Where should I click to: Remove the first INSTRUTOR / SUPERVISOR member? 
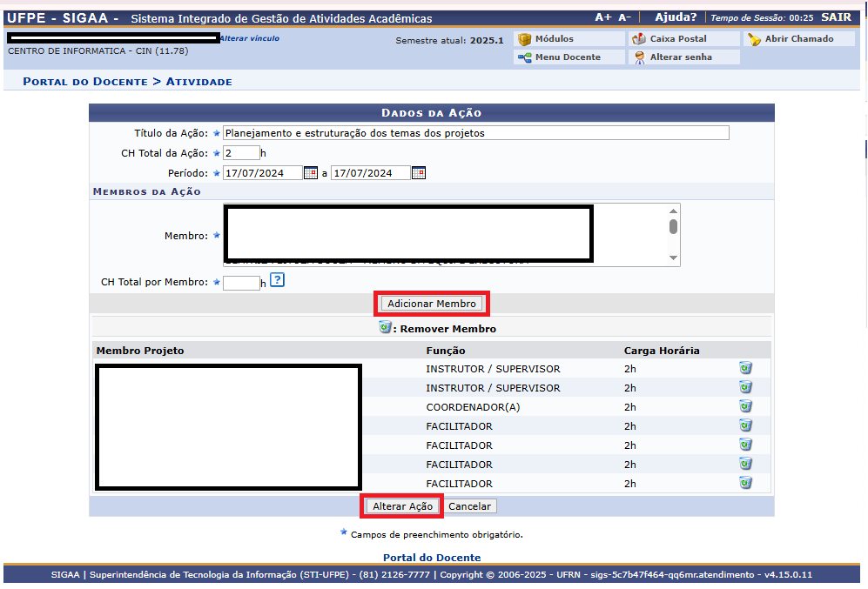[x=745, y=368]
